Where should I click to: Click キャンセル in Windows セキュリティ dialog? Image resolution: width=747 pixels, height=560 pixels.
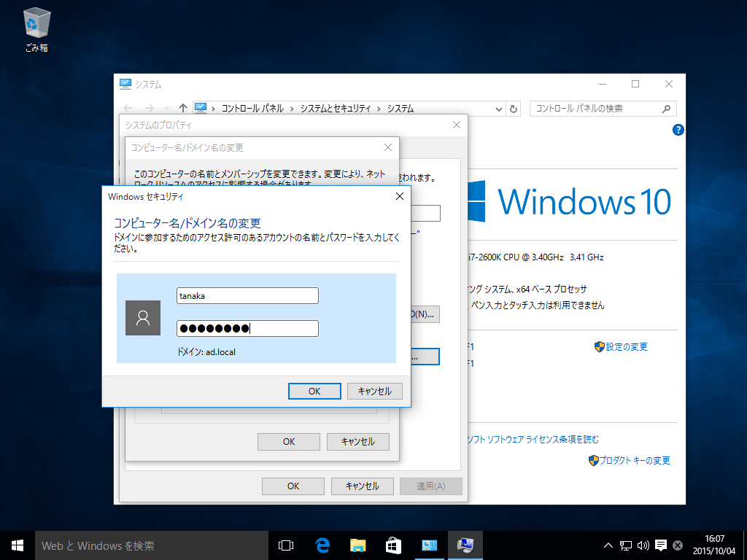[x=374, y=391]
